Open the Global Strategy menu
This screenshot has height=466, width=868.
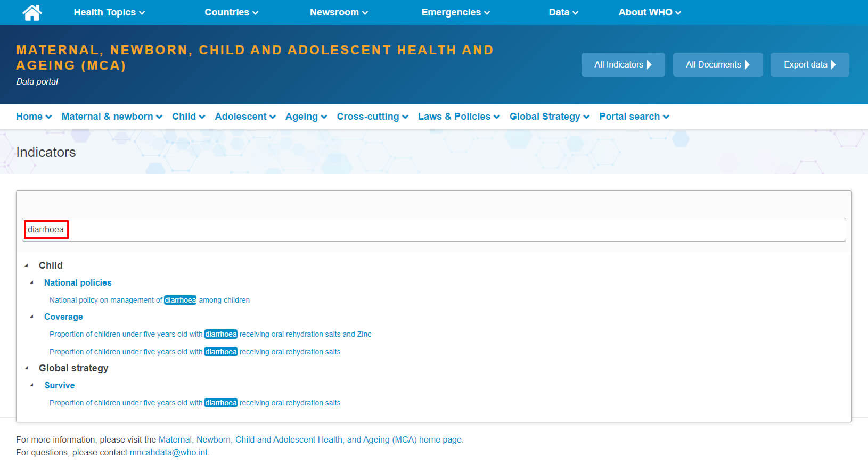pyautogui.click(x=550, y=117)
